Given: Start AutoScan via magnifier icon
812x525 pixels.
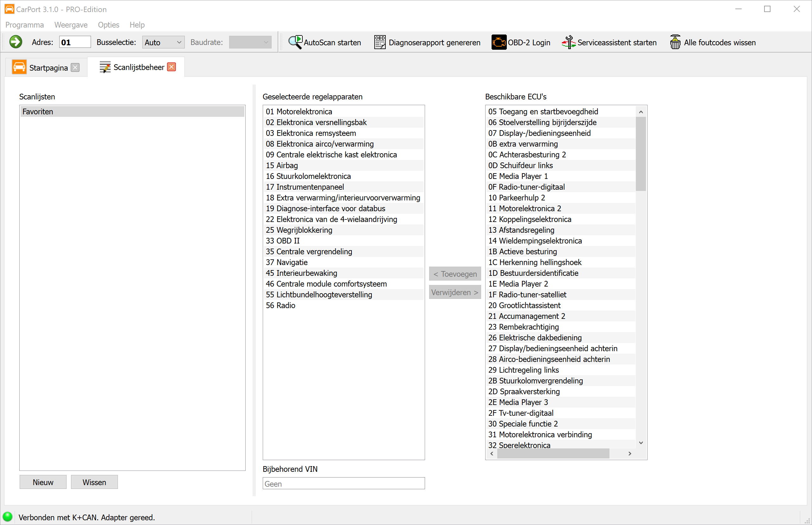Looking at the screenshot, I should point(295,42).
